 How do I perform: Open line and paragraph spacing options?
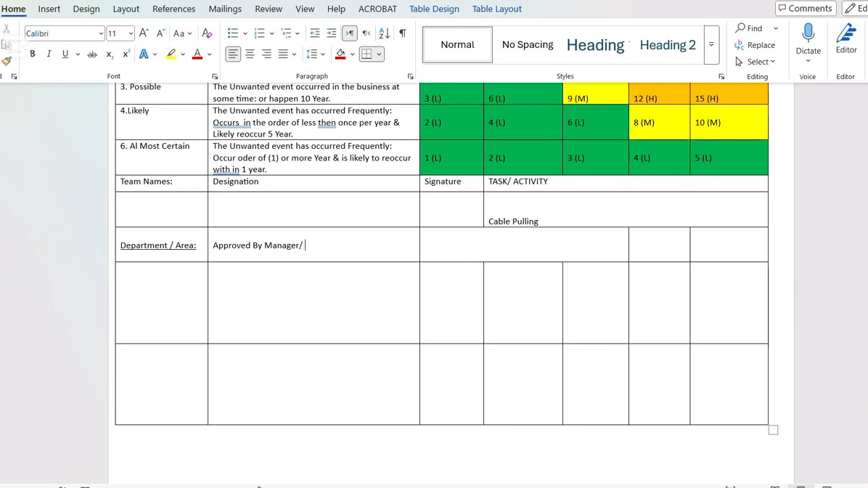click(x=311, y=54)
